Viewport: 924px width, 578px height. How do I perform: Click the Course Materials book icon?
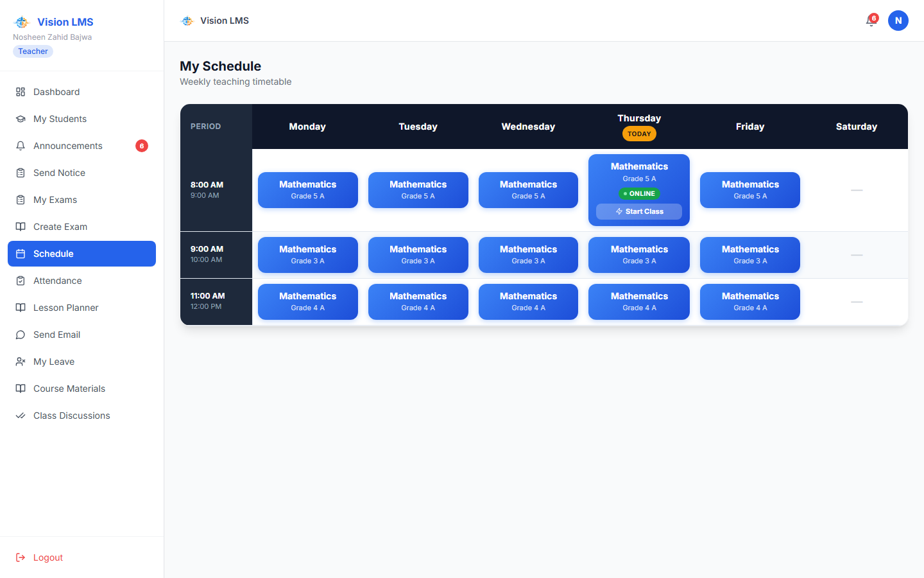[x=21, y=389]
